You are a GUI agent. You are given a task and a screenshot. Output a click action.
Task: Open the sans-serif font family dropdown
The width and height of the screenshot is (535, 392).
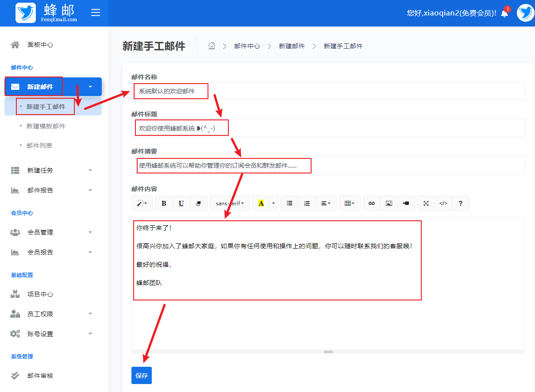tap(230, 203)
